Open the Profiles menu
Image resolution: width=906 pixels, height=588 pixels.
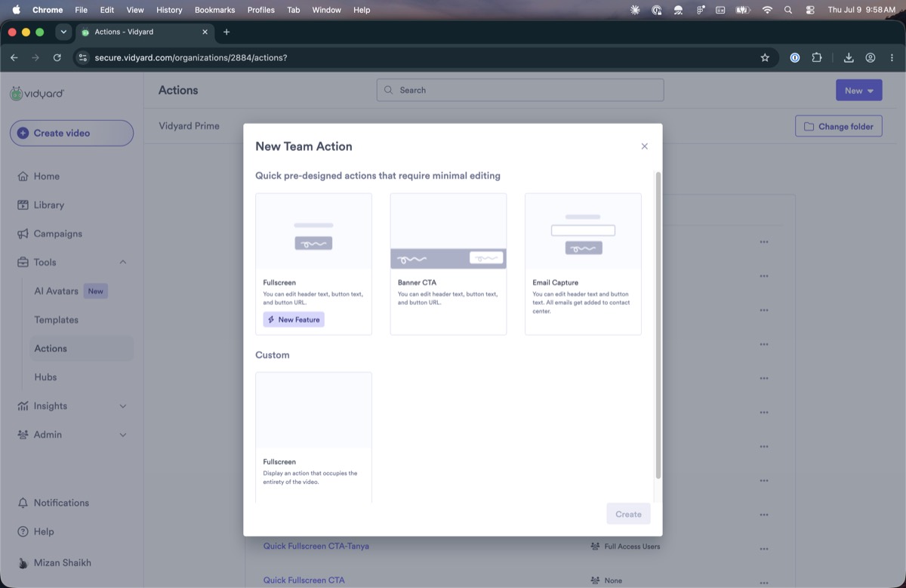click(x=261, y=10)
